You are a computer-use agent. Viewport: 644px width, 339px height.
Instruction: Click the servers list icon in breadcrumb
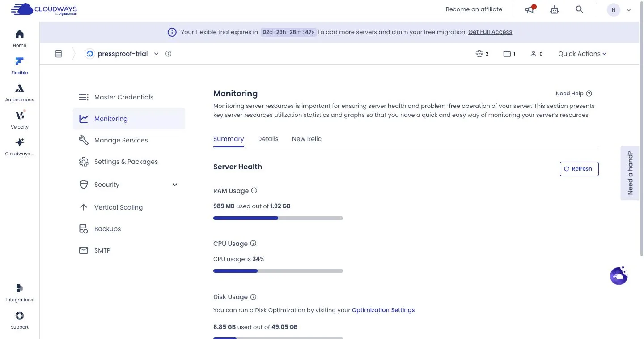pos(59,54)
